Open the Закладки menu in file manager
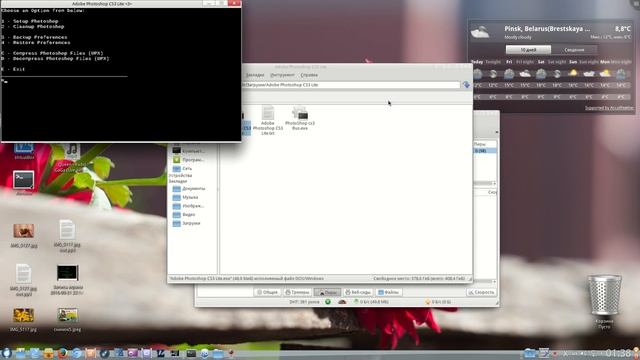The height and width of the screenshot is (360, 640). [255, 75]
